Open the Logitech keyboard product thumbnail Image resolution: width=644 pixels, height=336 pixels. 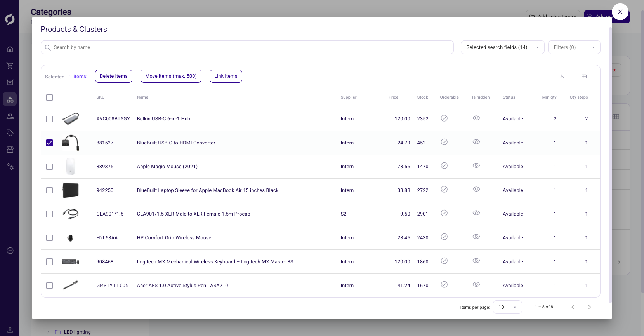(70, 262)
